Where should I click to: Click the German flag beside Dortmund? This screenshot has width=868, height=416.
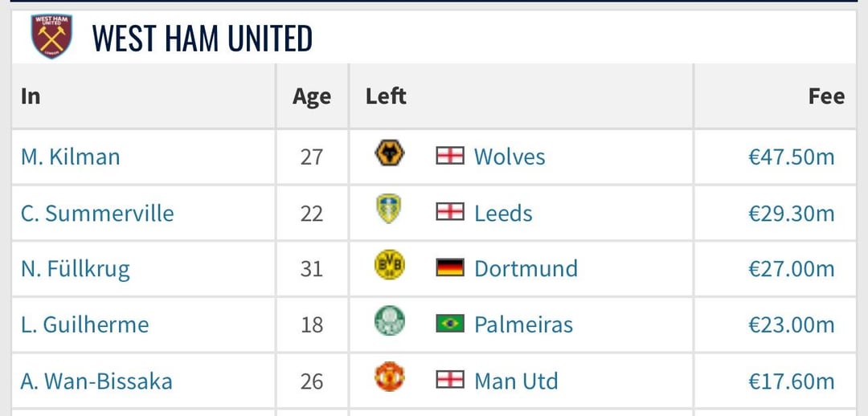[450, 267]
